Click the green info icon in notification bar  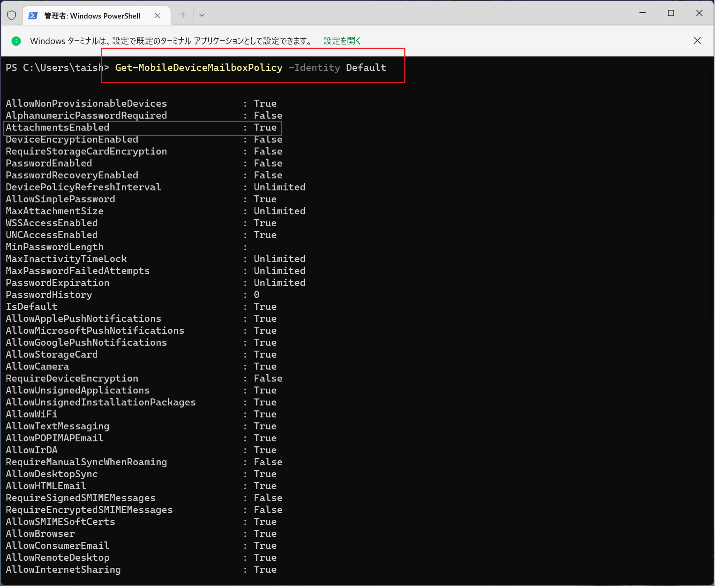[x=16, y=41]
